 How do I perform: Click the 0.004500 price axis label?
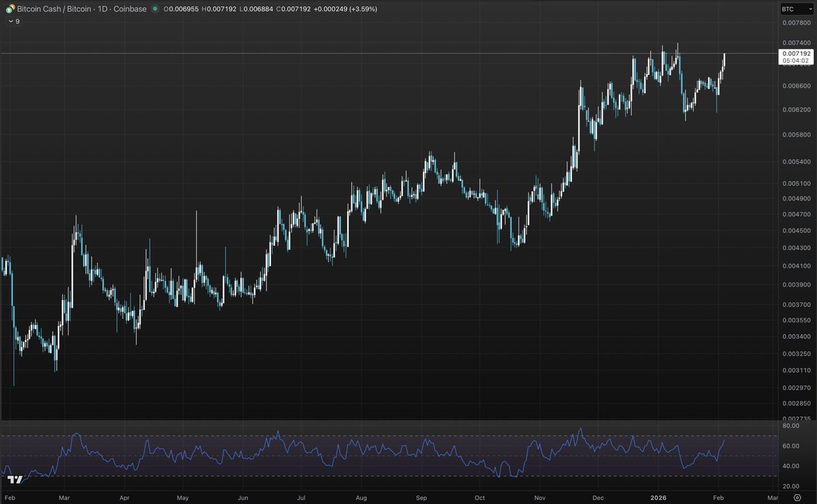click(796, 231)
